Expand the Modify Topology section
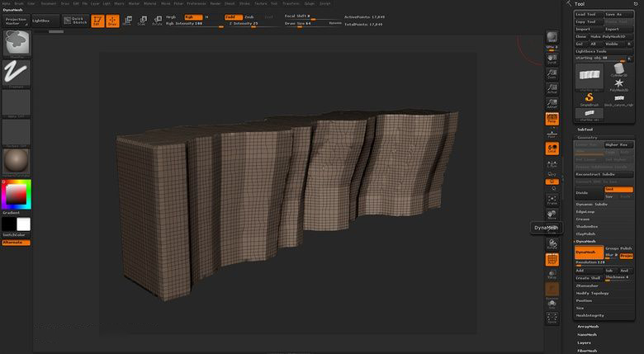 point(593,293)
